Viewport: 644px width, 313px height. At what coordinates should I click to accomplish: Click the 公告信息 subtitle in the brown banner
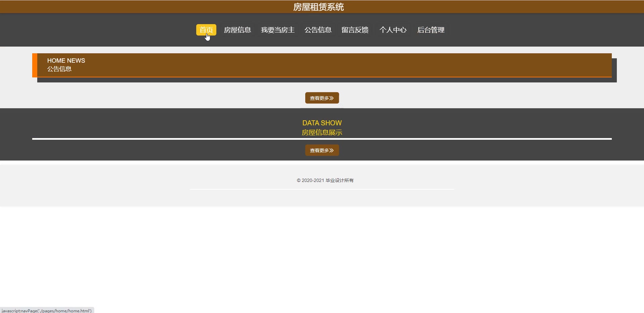point(59,69)
